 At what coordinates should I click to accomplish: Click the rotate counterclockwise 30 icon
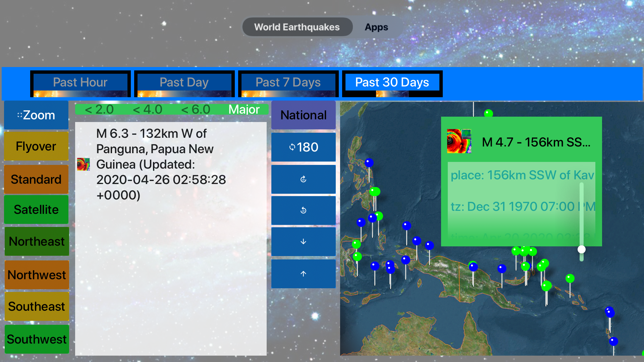click(304, 210)
